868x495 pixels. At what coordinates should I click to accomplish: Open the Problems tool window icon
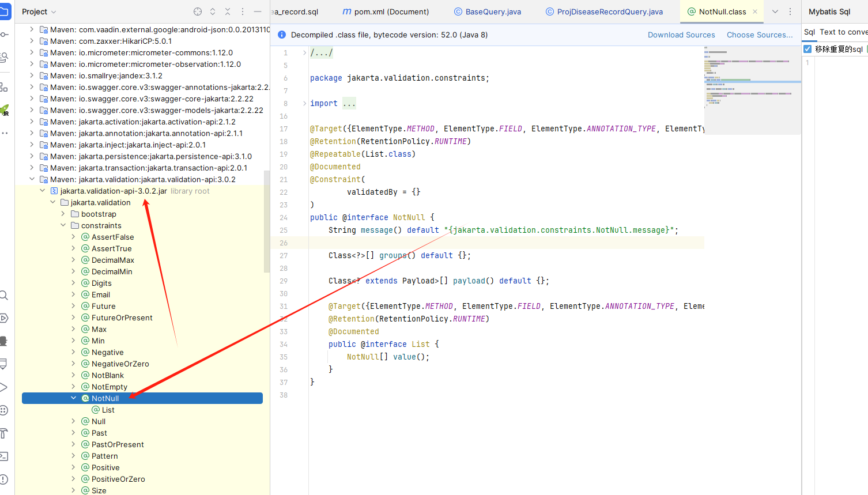point(4,479)
